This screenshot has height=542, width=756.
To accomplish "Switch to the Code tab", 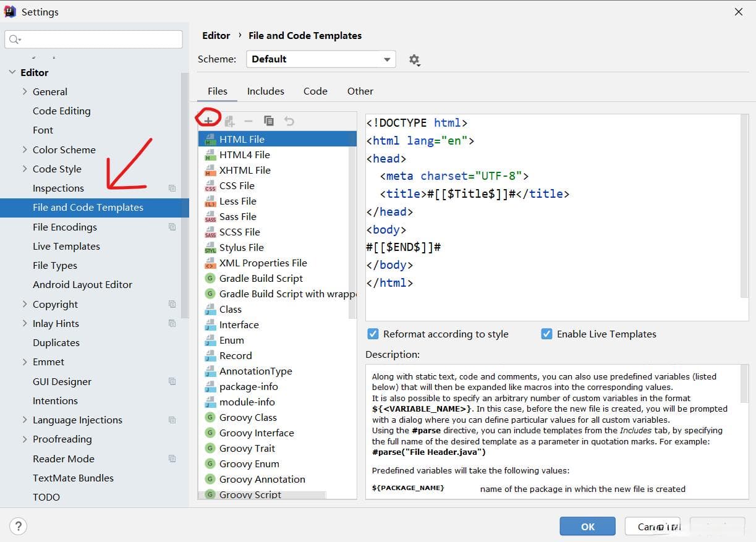I will click(x=315, y=91).
